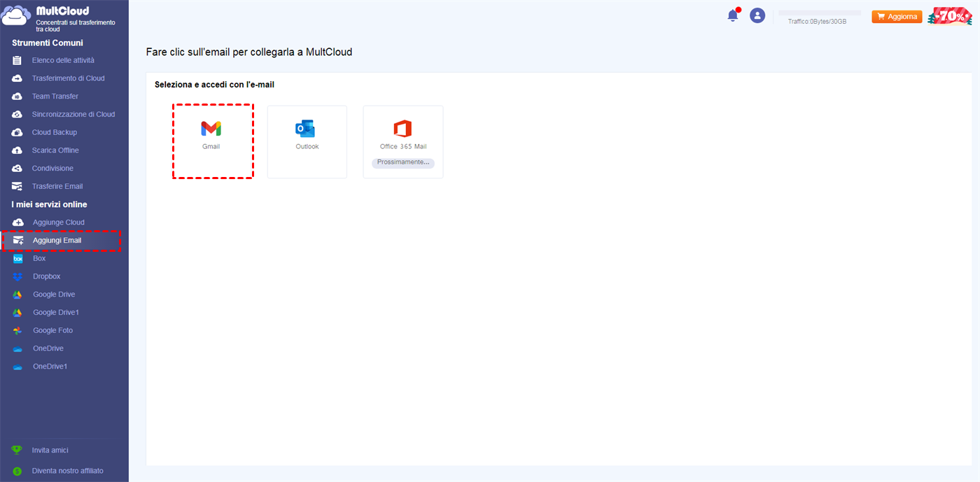Click the Box logo icon
The height and width of the screenshot is (482, 980).
[x=18, y=259]
